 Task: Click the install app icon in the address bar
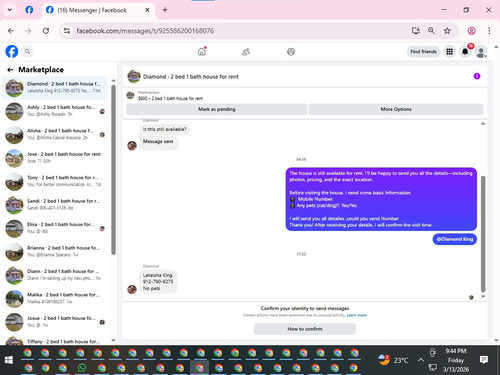tap(415, 31)
